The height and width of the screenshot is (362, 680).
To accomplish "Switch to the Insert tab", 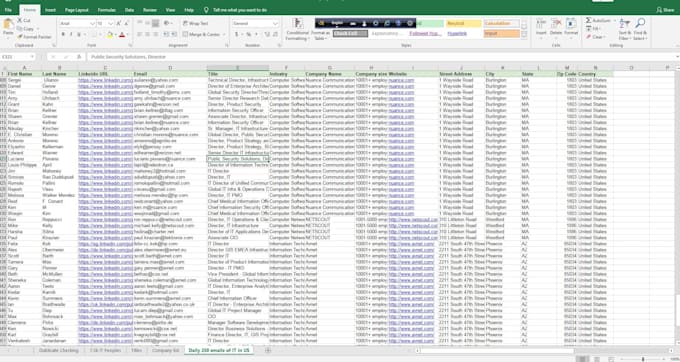I will [x=50, y=10].
